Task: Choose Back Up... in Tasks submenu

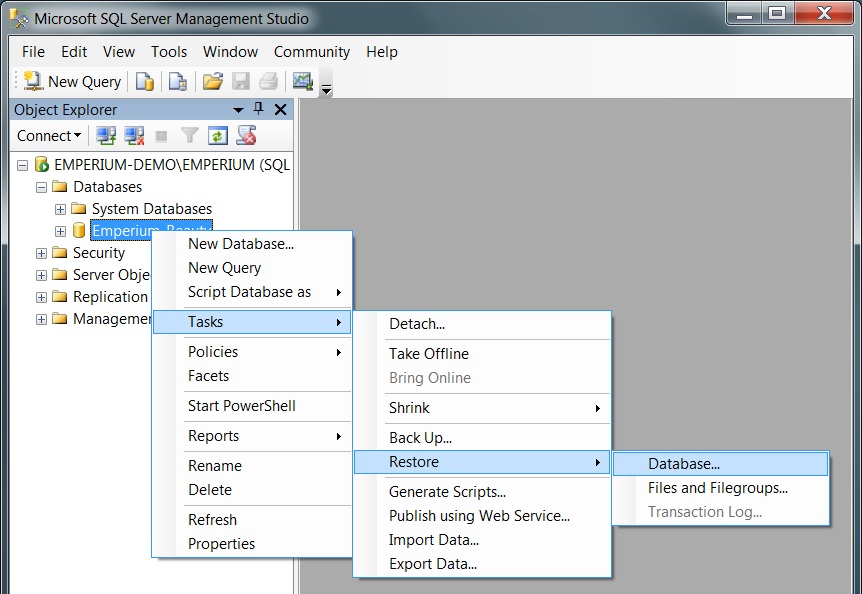Action: [420, 438]
